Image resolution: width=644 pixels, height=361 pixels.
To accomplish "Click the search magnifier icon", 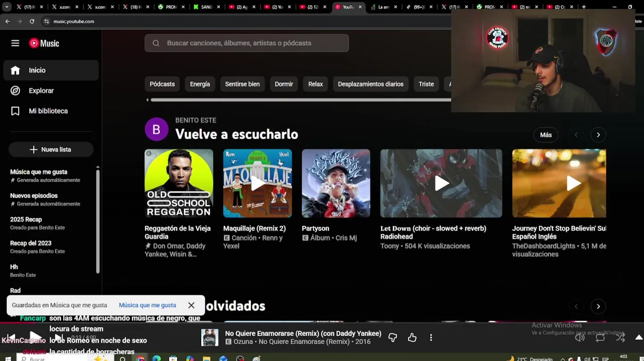I will pyautogui.click(x=156, y=43).
